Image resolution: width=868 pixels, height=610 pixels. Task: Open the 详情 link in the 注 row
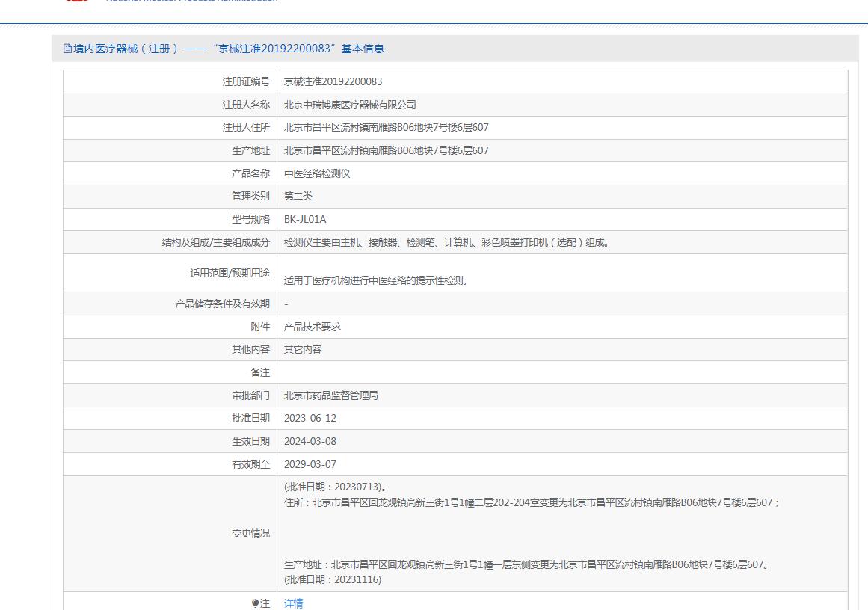click(293, 603)
